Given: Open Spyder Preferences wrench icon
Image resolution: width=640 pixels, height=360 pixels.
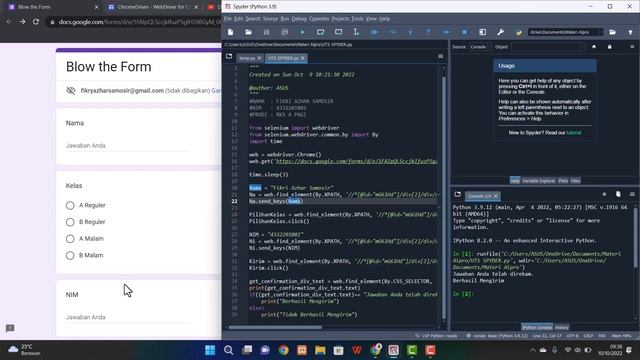Looking at the screenshot, I should (500, 32).
